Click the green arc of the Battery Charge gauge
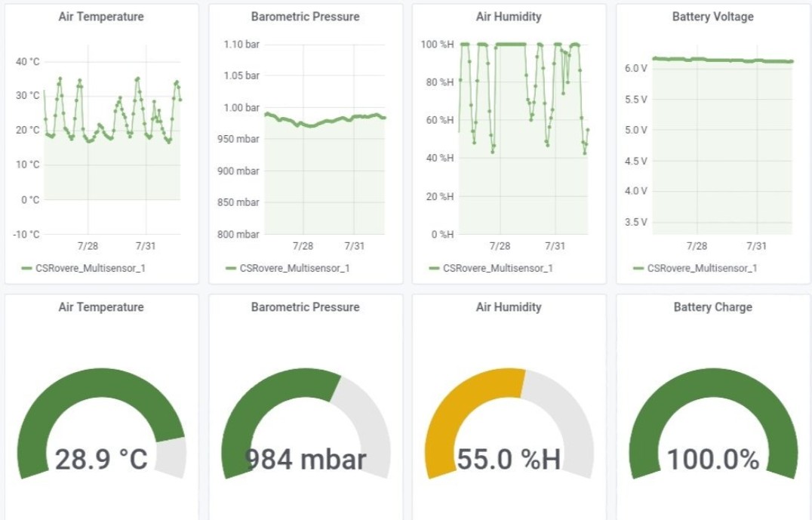Viewport: 812px width, 520px height. 713,383
